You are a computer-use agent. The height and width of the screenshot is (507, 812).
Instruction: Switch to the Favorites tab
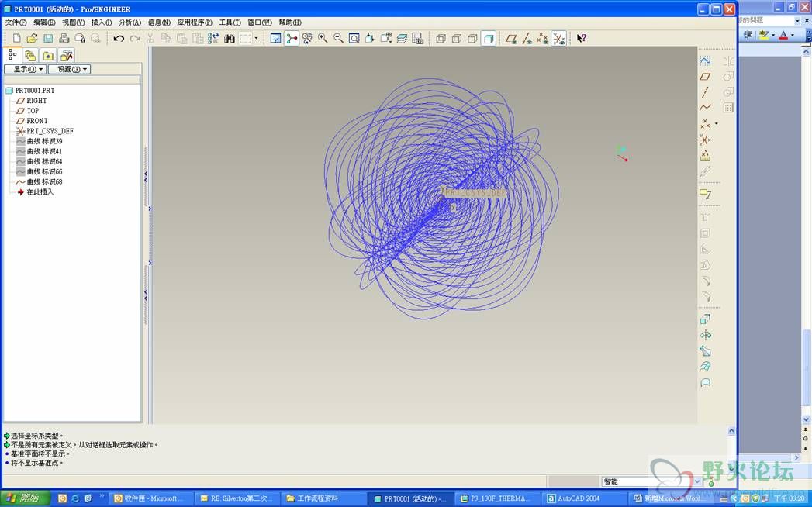click(x=48, y=55)
